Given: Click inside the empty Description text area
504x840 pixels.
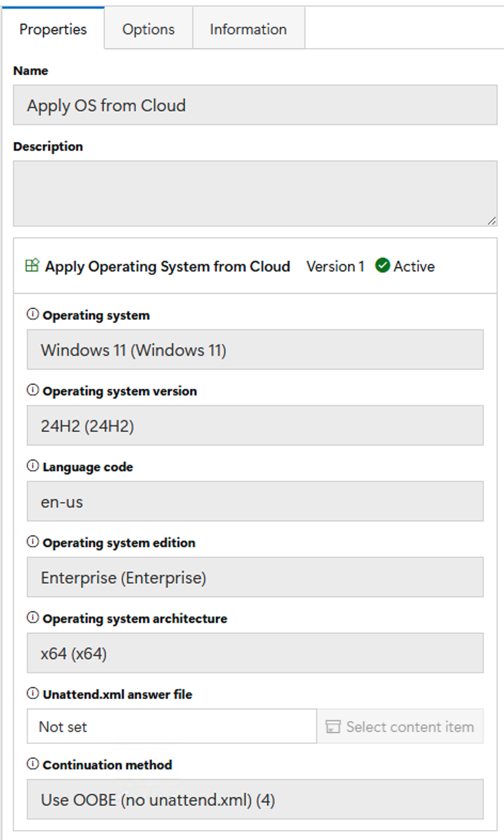Looking at the screenshot, I should pyautogui.click(x=255, y=193).
